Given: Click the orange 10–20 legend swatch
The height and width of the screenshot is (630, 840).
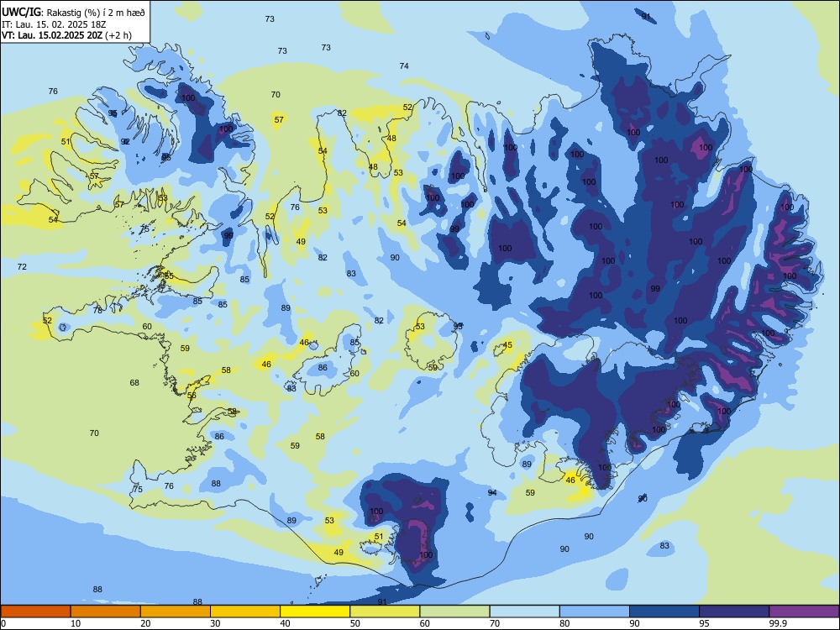Looking at the screenshot, I should pyautogui.click(x=106, y=612).
